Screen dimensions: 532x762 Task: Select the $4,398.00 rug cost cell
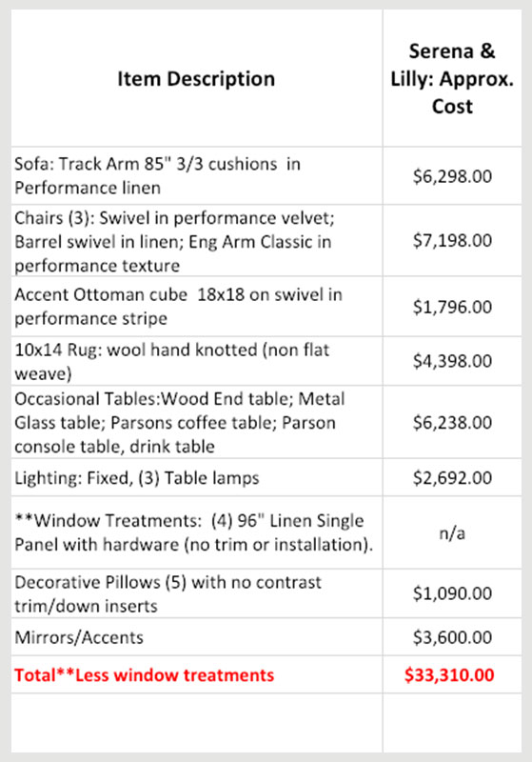tap(452, 361)
